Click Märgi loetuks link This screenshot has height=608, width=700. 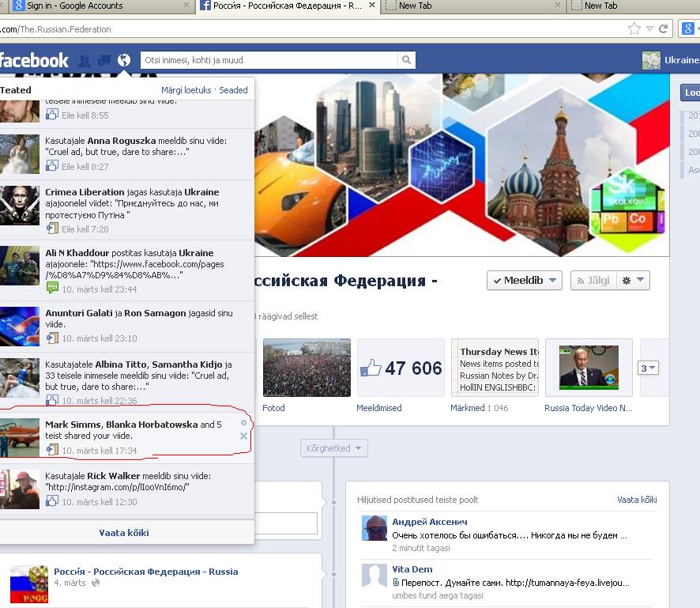point(186,90)
